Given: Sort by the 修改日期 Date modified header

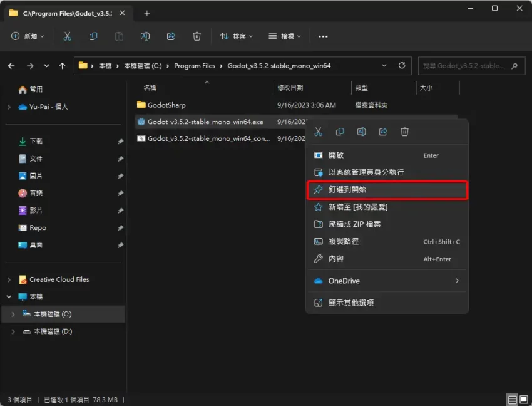Looking at the screenshot, I should pos(290,88).
